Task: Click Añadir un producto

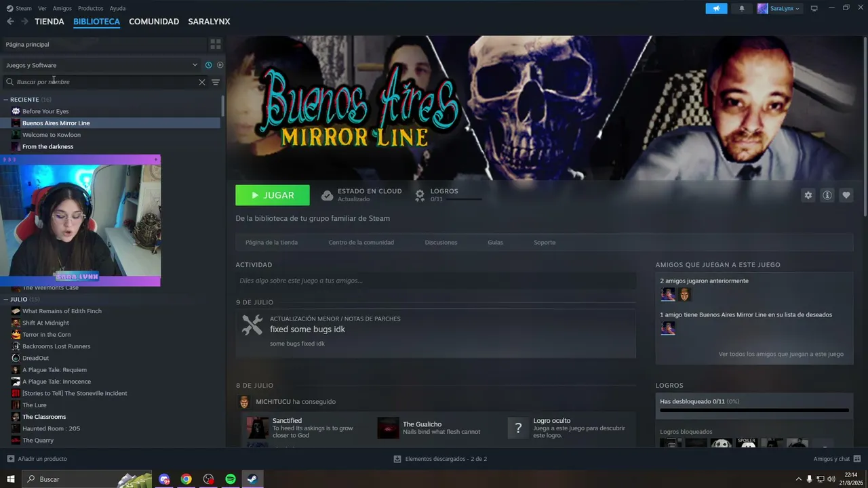Action: pyautogui.click(x=37, y=459)
